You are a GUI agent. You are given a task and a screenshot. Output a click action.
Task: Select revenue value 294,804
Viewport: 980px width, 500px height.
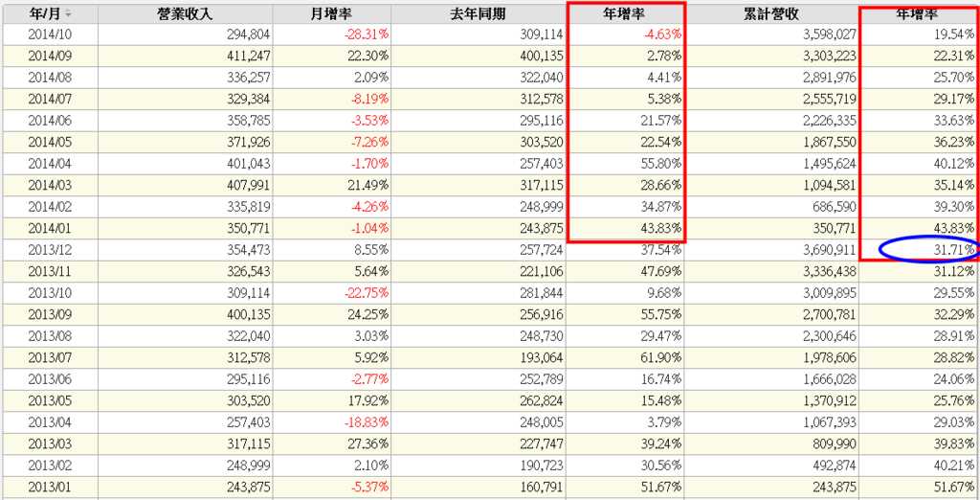point(250,34)
